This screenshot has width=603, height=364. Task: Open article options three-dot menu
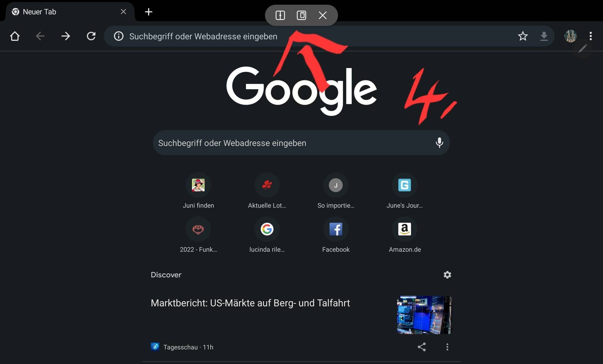tap(447, 347)
